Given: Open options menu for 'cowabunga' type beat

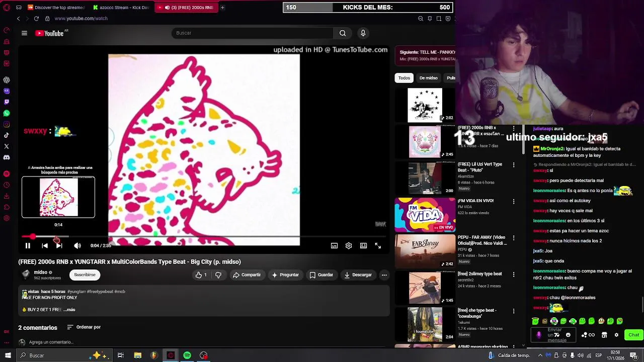Looking at the screenshot, I should click(x=514, y=311).
